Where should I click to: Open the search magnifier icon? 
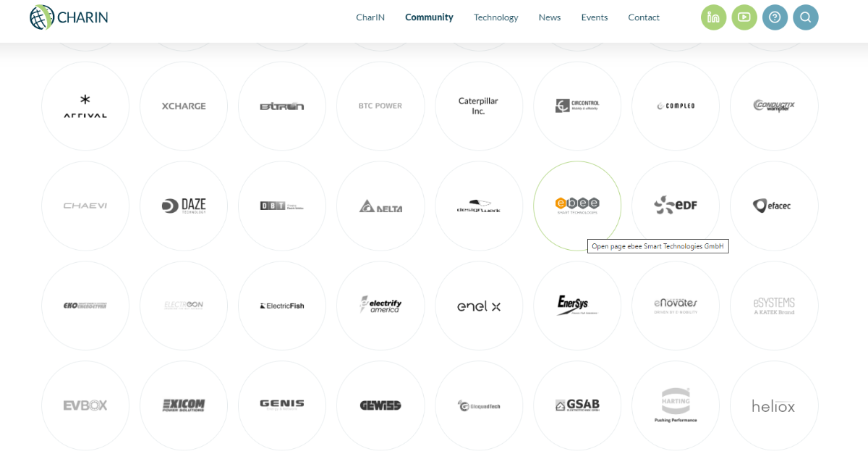tap(806, 17)
